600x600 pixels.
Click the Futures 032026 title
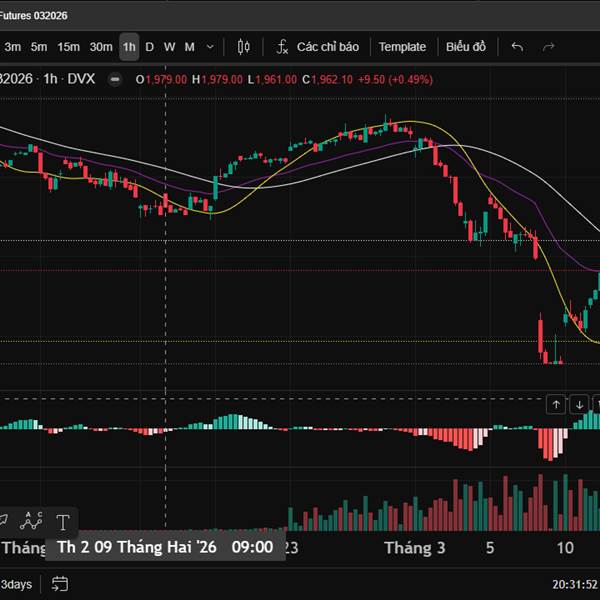33,16
